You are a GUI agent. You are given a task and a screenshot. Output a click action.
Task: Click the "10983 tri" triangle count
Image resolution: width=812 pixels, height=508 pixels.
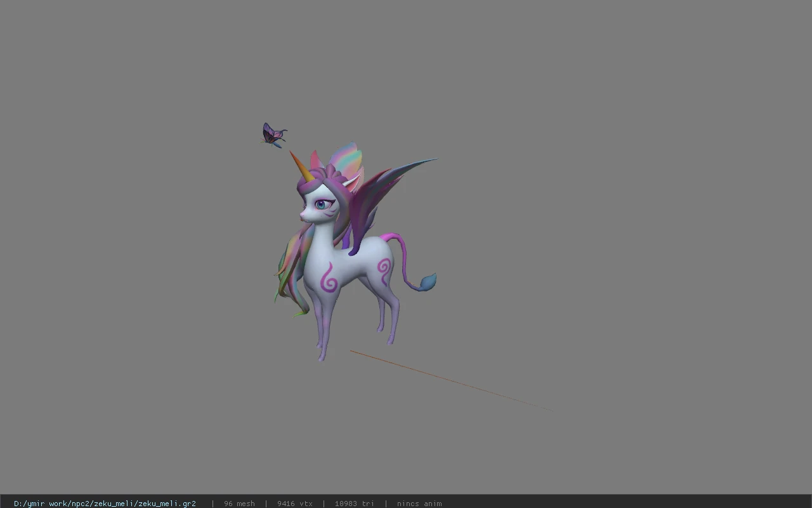pyautogui.click(x=355, y=504)
